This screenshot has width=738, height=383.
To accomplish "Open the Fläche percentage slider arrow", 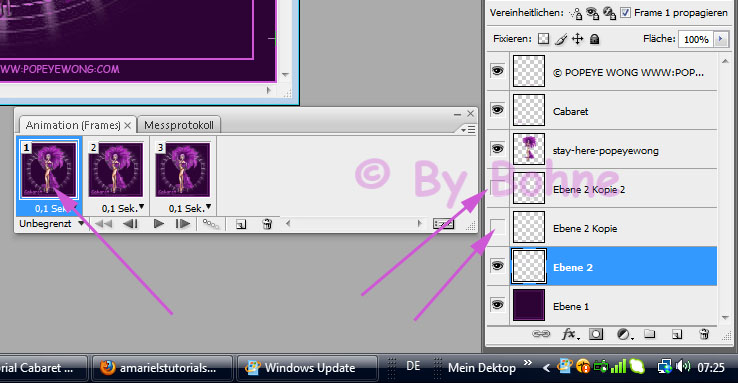I will click(x=721, y=39).
